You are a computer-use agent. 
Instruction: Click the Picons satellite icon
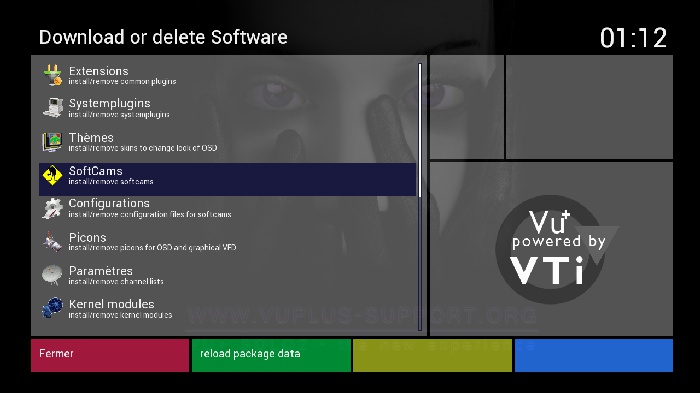point(52,242)
